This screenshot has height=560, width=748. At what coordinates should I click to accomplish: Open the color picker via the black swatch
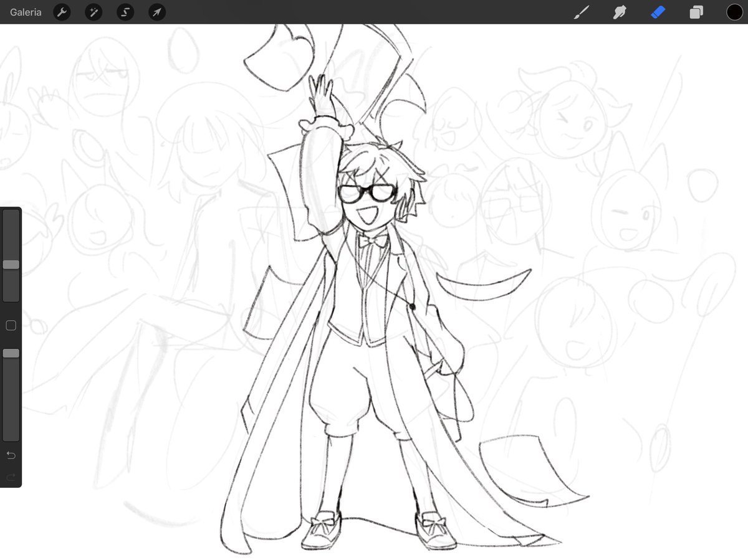click(734, 12)
